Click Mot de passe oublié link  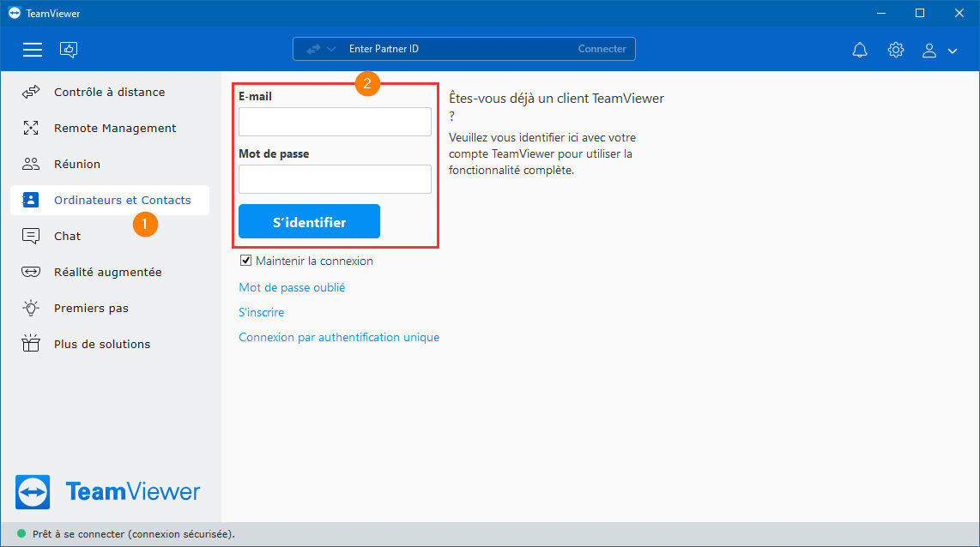(292, 287)
